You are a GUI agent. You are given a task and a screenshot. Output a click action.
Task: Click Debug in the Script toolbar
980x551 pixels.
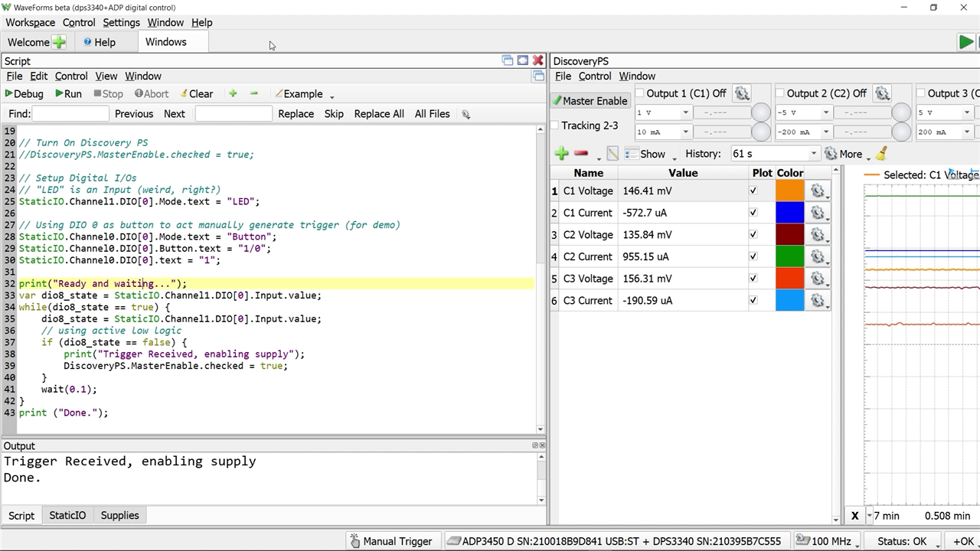24,93
